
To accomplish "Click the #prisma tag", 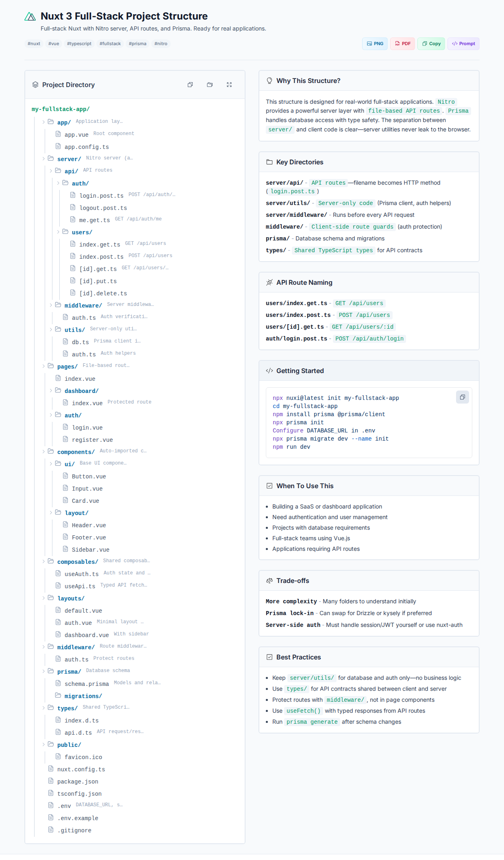I will [x=137, y=44].
